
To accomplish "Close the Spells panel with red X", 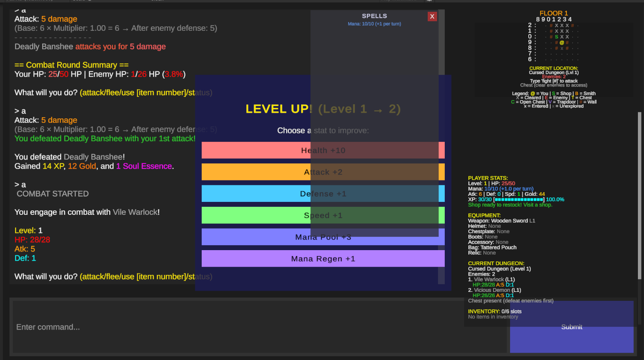I will click(432, 17).
